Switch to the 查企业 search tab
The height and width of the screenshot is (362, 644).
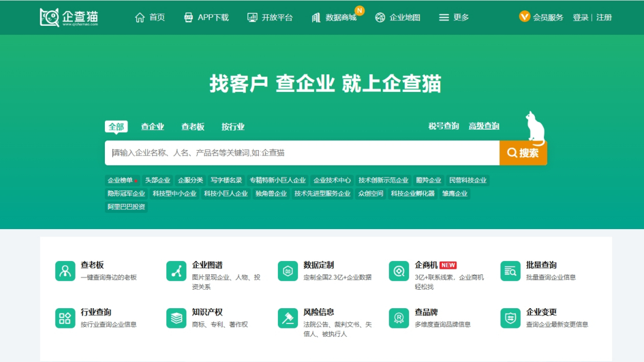point(152,127)
